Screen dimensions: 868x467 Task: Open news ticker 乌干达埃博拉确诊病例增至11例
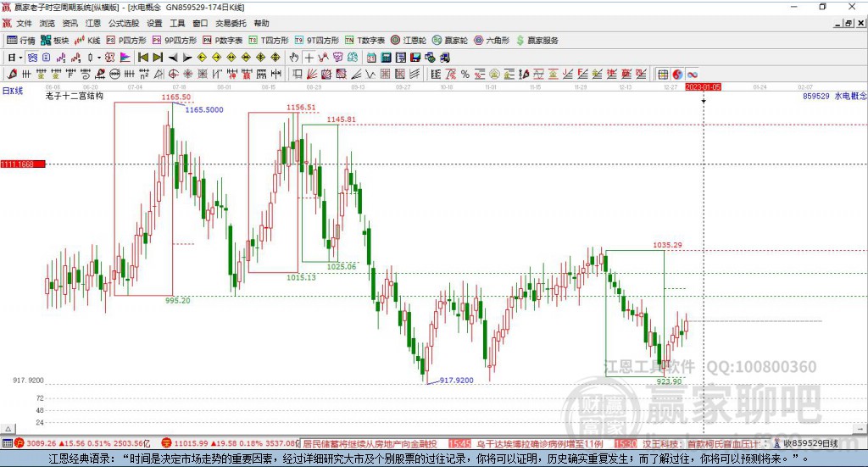click(540, 444)
